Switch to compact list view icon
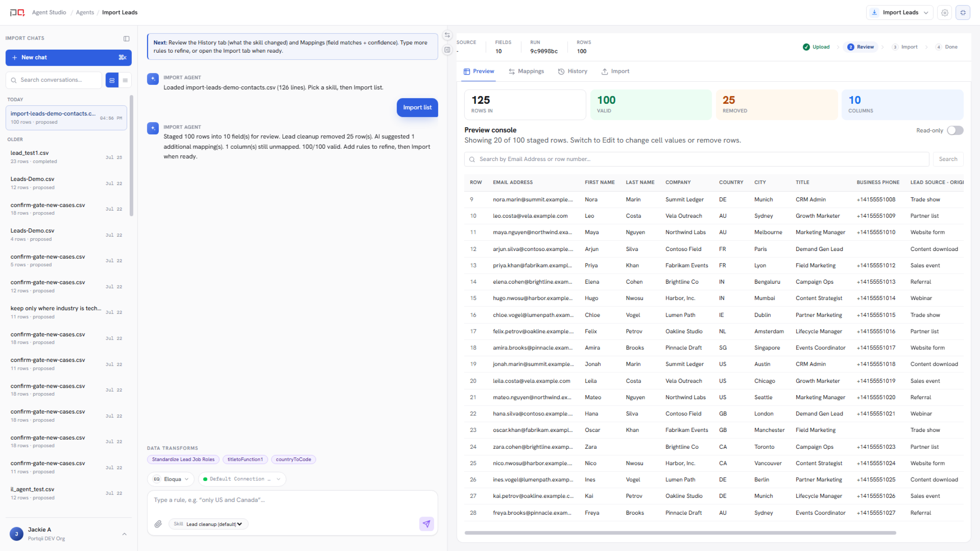Screen dimensions: 980x551 [x=125, y=80]
